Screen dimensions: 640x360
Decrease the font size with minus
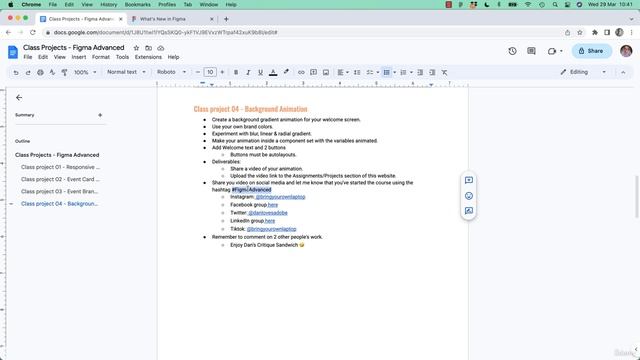pos(198,72)
